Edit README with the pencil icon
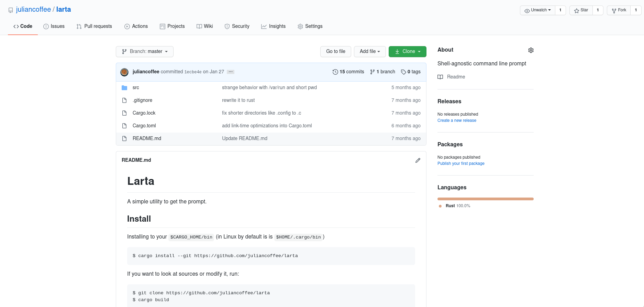The image size is (644, 307). (x=418, y=160)
